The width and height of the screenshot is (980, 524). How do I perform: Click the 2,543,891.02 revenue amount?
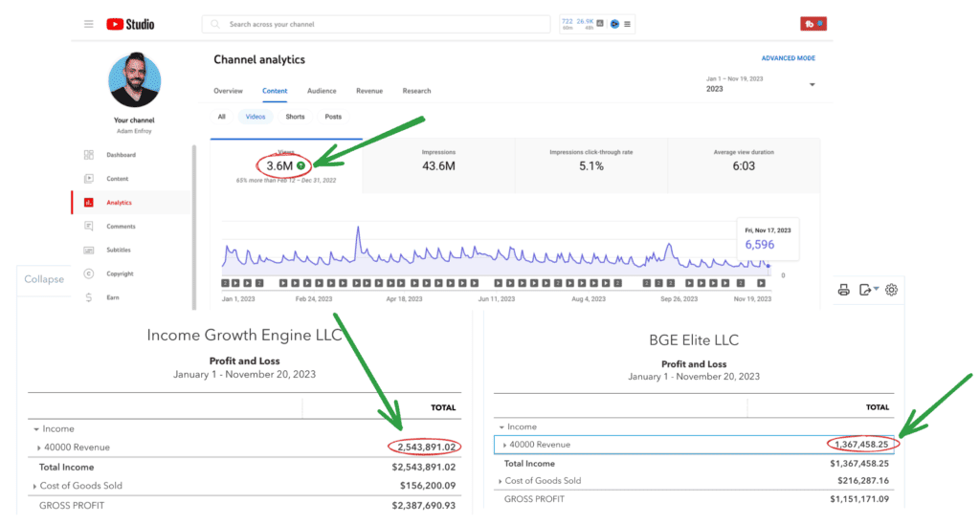[426, 448]
